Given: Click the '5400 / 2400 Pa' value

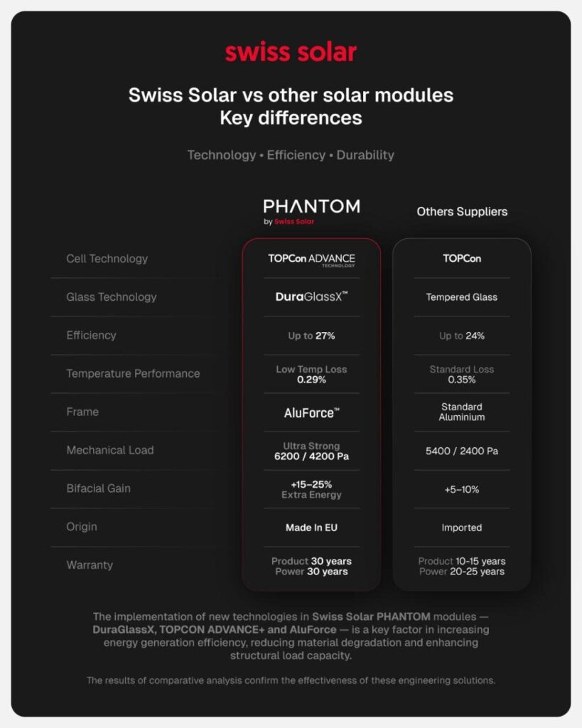Looking at the screenshot, I should tap(462, 451).
